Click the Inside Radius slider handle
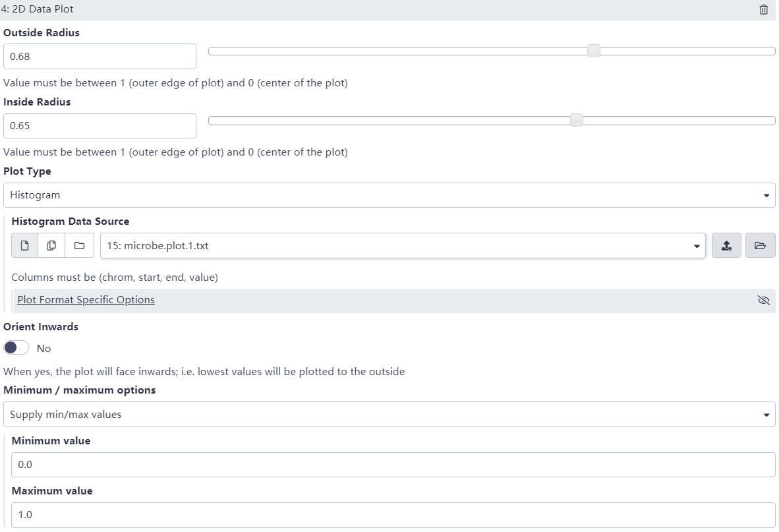 tap(577, 120)
